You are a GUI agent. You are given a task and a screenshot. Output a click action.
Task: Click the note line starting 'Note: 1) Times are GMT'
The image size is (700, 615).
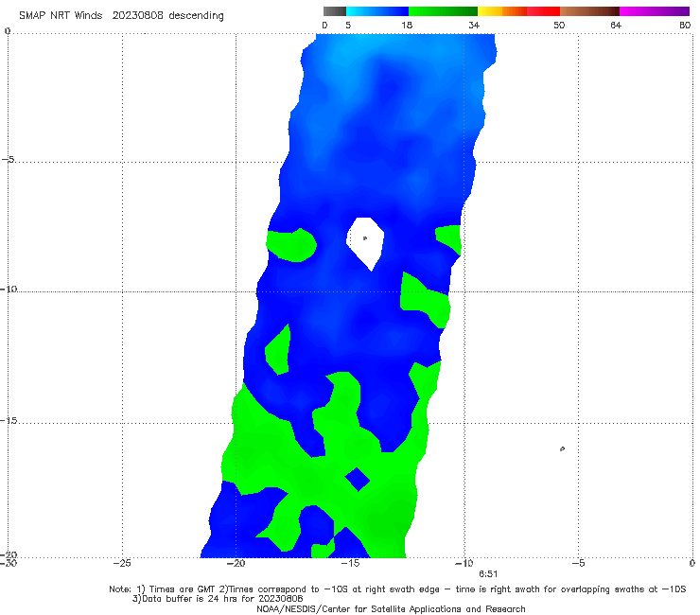[x=397, y=589]
